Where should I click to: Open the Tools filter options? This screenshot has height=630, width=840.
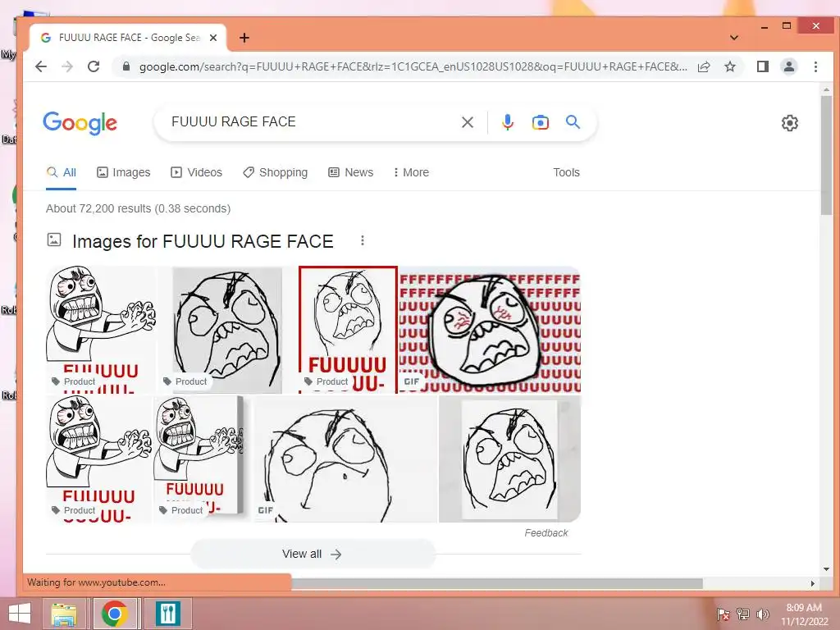click(x=566, y=172)
